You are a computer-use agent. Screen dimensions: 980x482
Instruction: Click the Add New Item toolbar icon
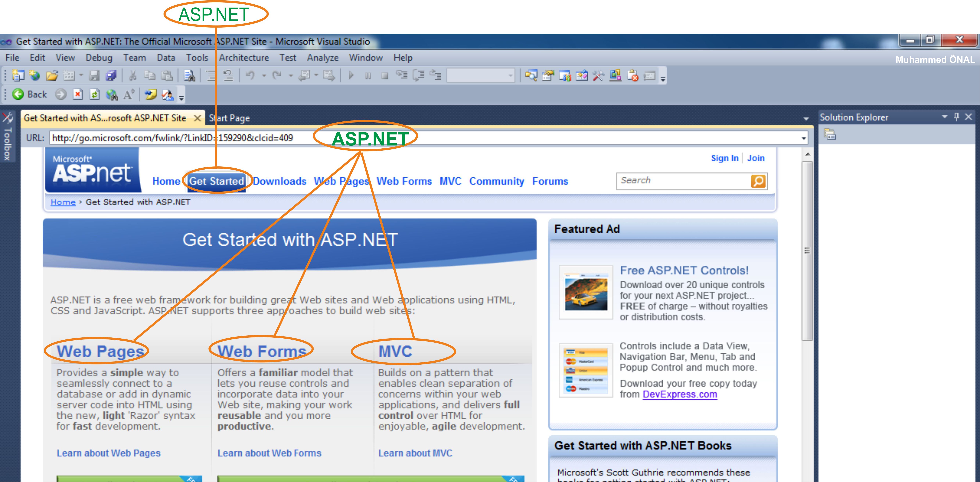(69, 75)
